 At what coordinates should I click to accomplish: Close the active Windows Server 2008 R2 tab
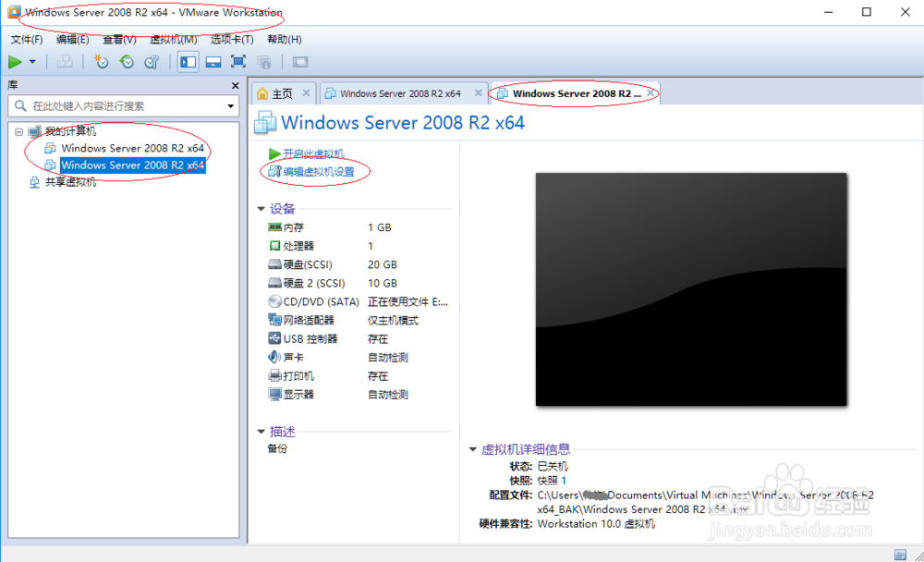pos(650,93)
